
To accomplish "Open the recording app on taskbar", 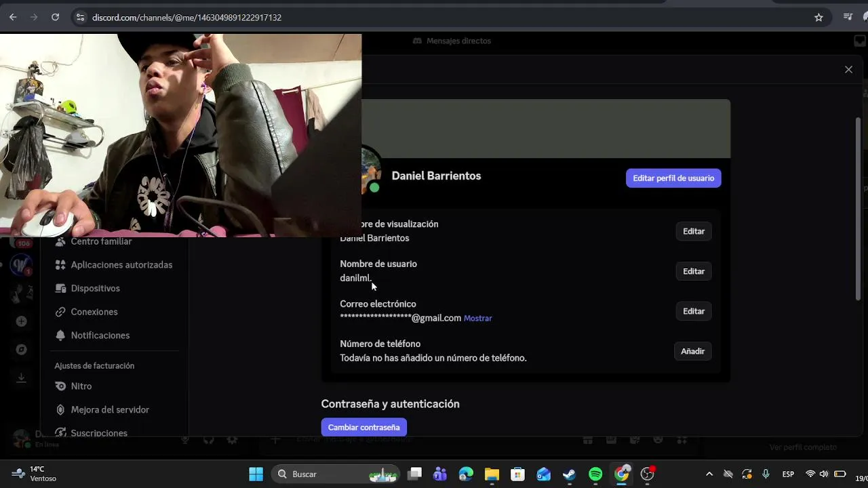I will [648, 474].
